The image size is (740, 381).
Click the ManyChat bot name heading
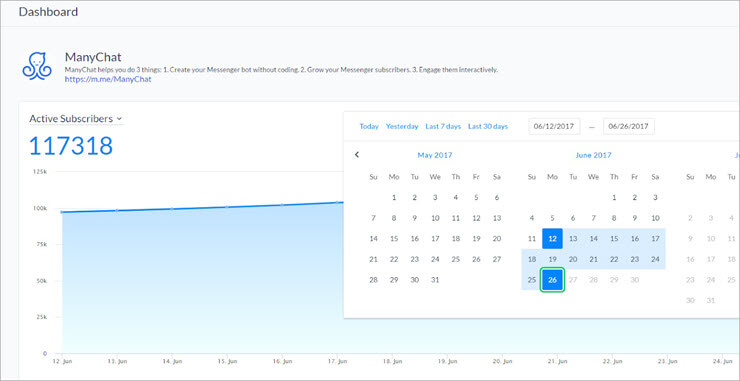pyautogui.click(x=93, y=58)
